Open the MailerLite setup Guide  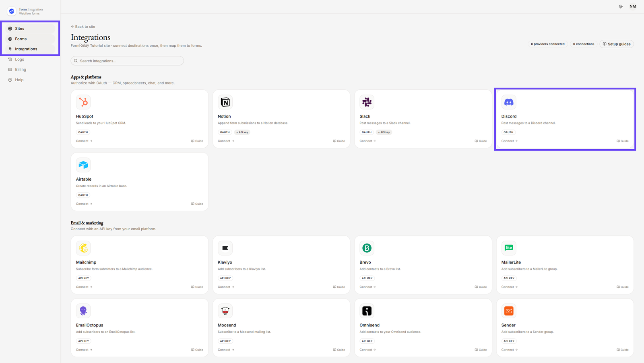[x=623, y=287]
